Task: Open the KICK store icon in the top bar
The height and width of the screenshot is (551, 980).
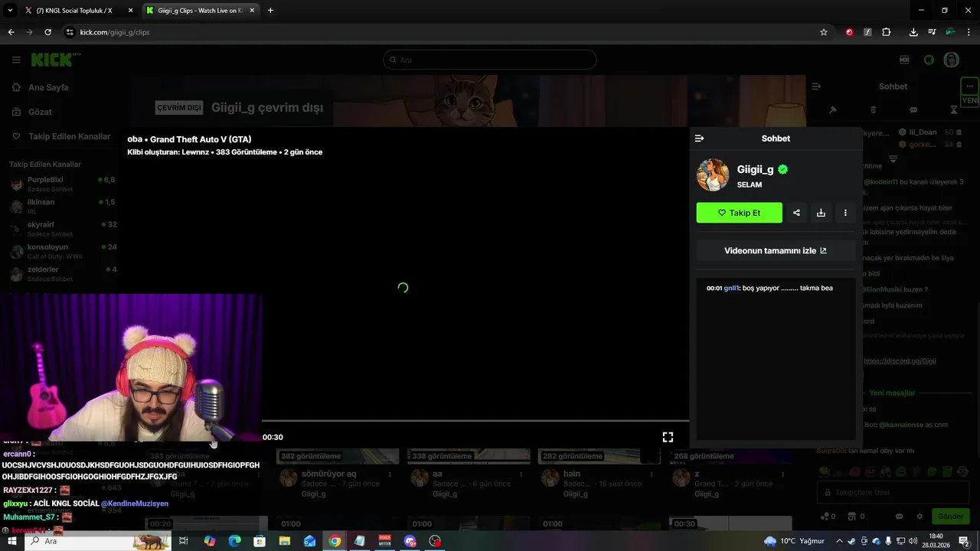Action: [904, 60]
